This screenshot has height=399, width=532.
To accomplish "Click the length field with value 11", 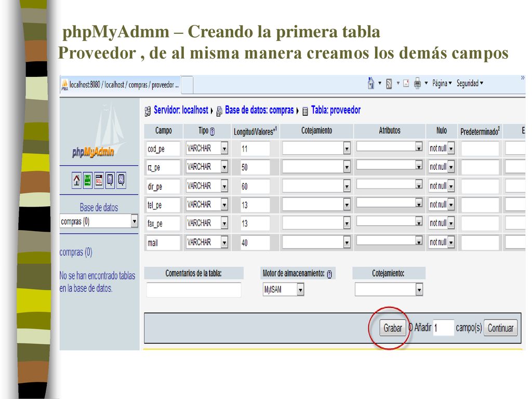I will pyautogui.click(x=255, y=149).
